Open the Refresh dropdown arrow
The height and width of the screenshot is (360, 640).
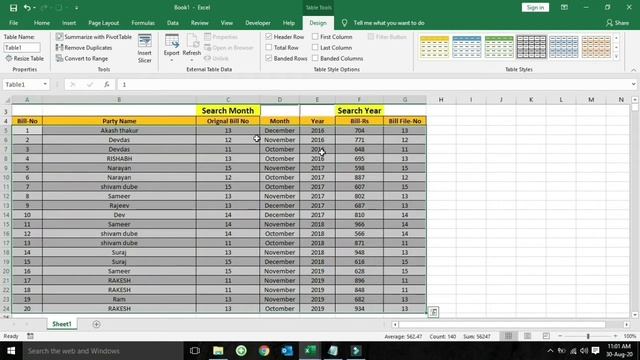191,60
